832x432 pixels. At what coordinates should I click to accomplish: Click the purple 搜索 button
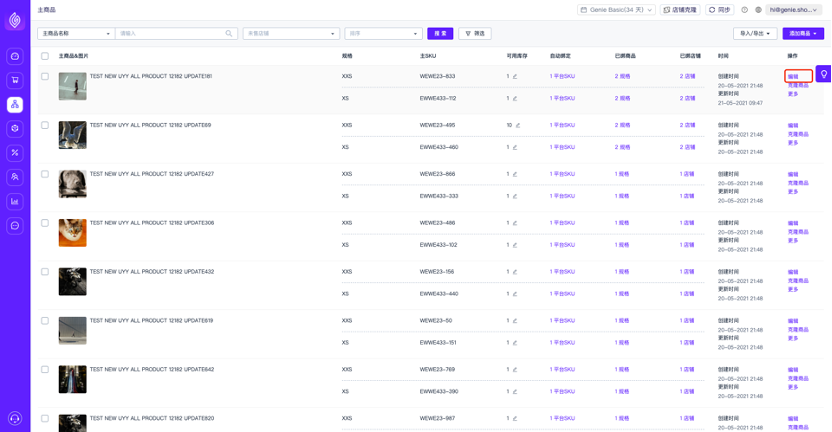pyautogui.click(x=440, y=33)
